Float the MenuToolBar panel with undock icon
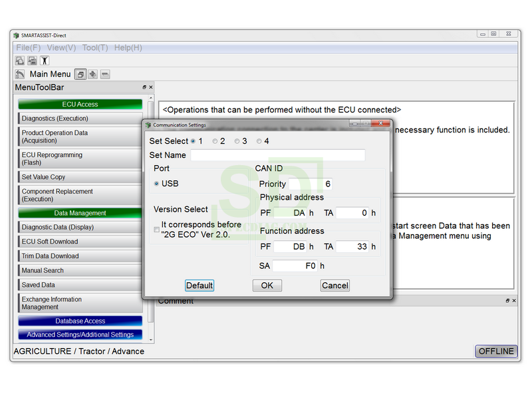 [x=144, y=87]
